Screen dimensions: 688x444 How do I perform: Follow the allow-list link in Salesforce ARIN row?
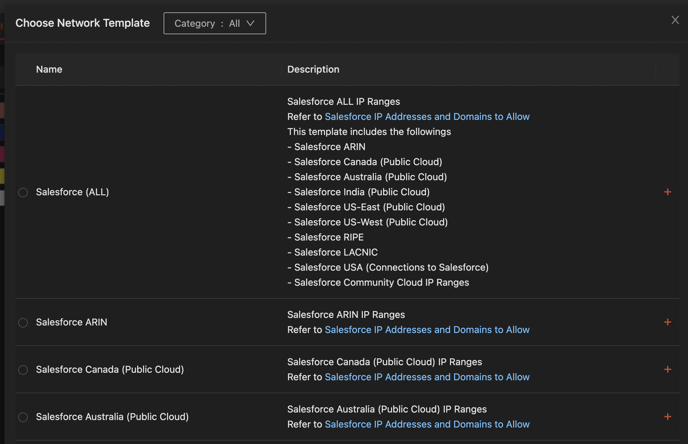pos(427,330)
